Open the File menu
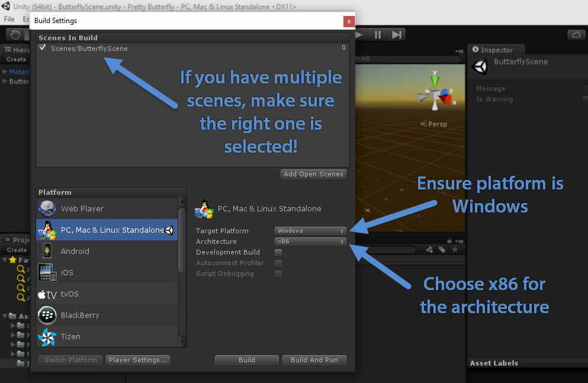The image size is (588, 383). [9, 19]
